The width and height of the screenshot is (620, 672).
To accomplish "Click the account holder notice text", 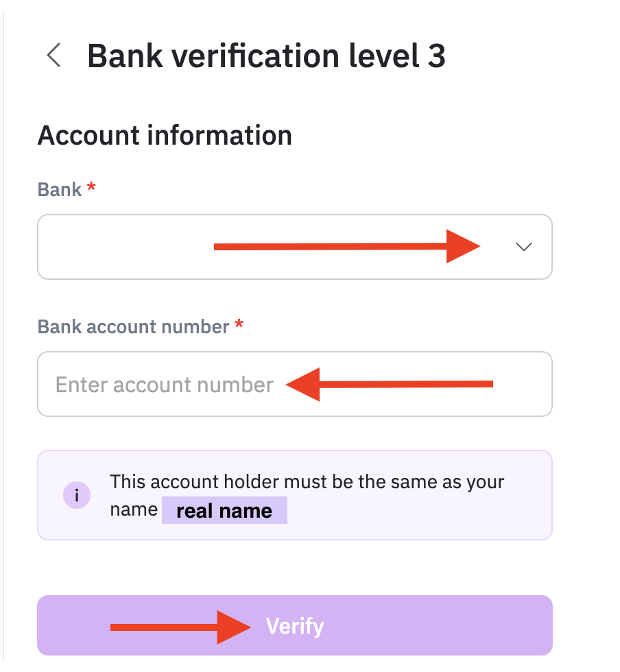I will point(307,482).
